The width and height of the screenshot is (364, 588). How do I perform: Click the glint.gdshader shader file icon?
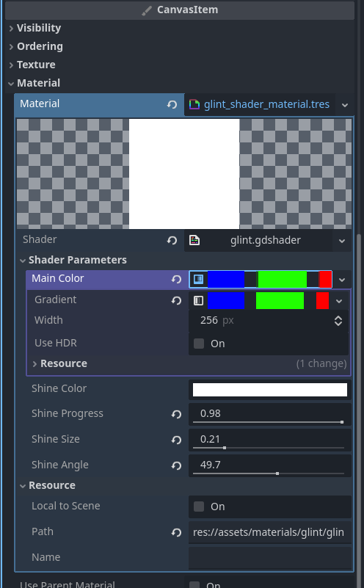(x=194, y=240)
